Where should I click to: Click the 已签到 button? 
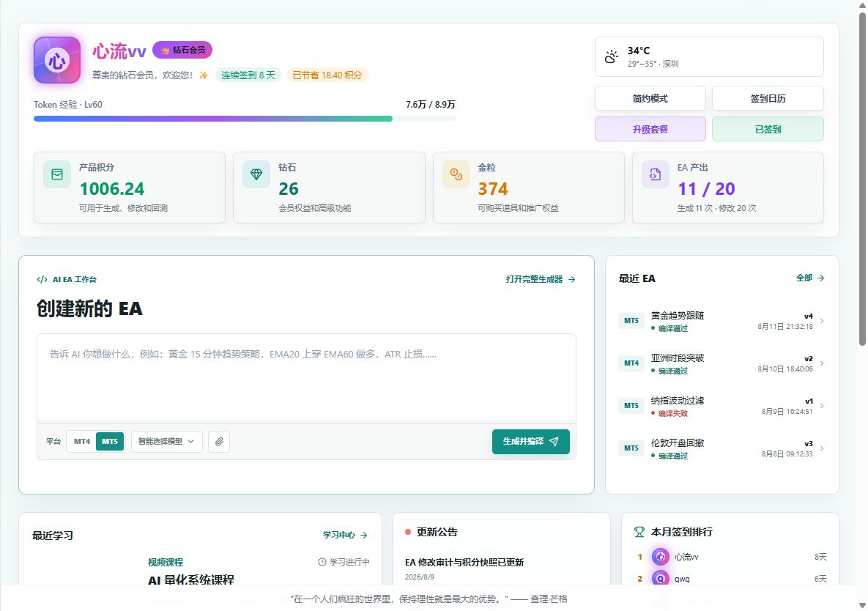[x=768, y=130]
